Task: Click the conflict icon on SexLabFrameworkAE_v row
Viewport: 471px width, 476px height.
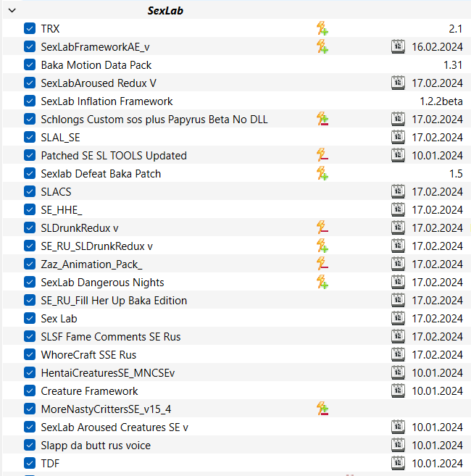Action: 322,47
